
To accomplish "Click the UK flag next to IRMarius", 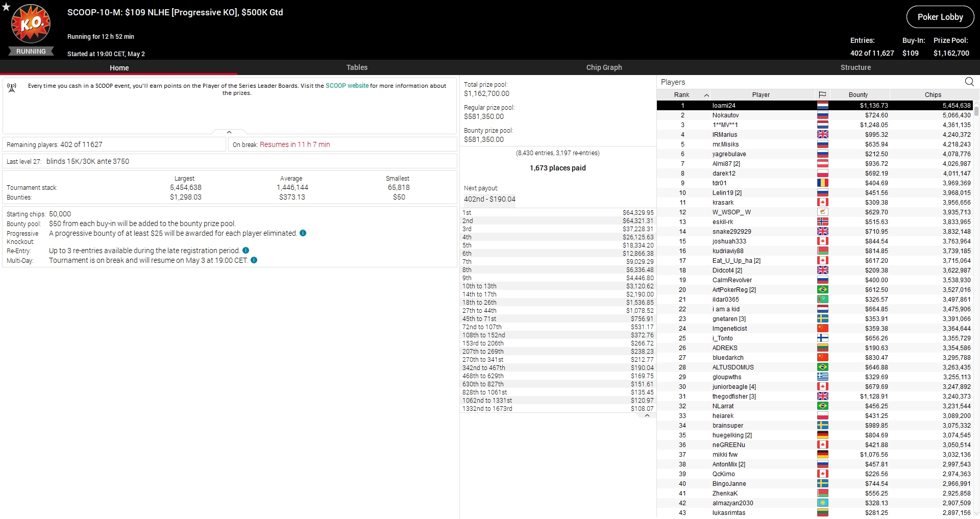I will pos(822,135).
